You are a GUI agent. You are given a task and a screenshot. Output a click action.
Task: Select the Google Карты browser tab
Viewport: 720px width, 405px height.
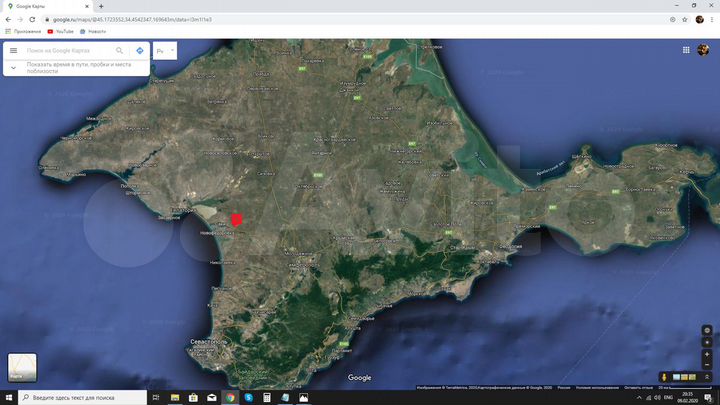point(48,6)
